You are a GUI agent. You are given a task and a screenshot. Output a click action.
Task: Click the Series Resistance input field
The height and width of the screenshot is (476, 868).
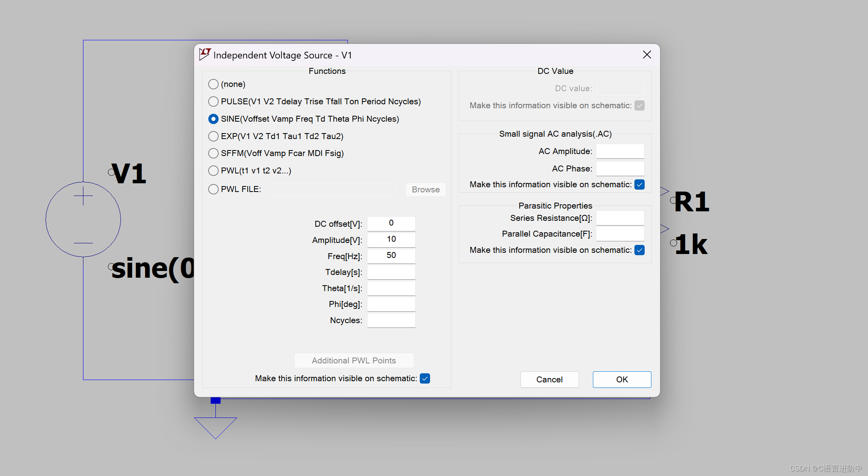tap(620, 218)
